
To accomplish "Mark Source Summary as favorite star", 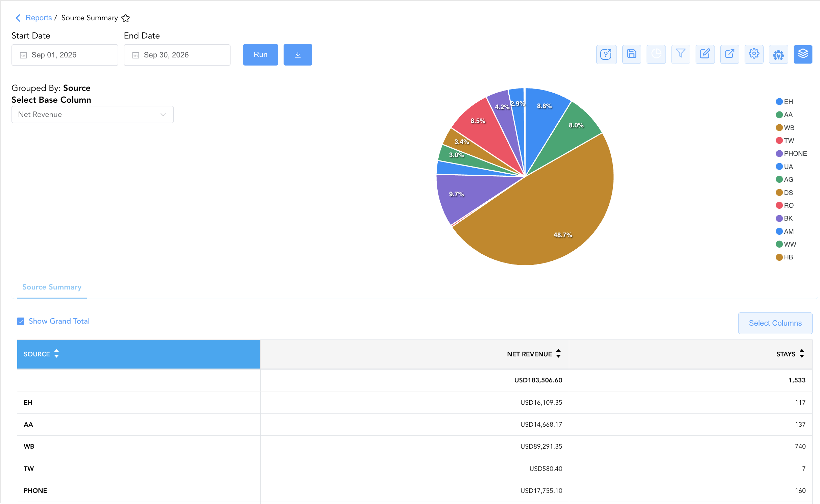I will coord(126,18).
